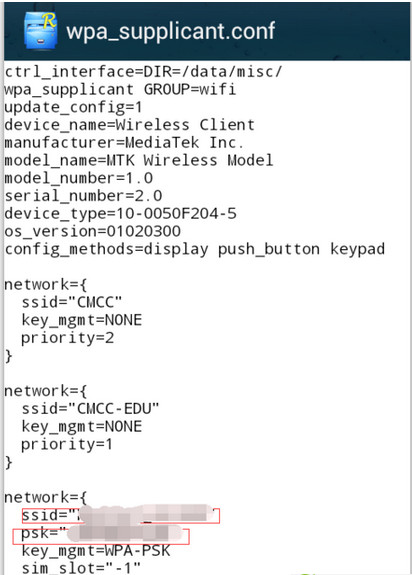Click the ssid="CMCC-EDU" entry

coord(90,409)
